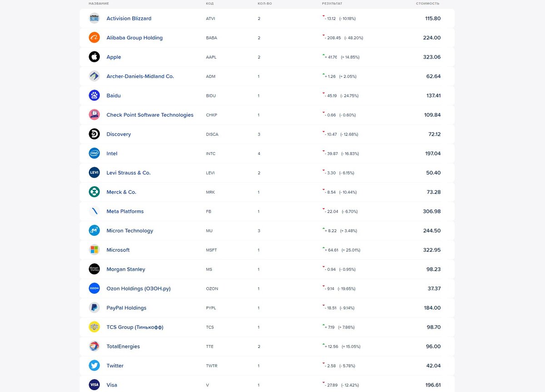Click the TCS ticker code
545x392 pixels.
pyautogui.click(x=210, y=327)
